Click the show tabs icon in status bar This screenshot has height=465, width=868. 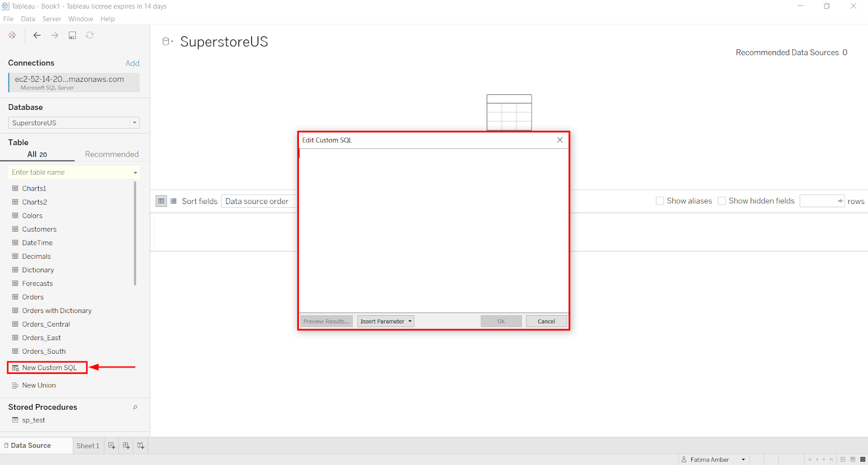pos(863,459)
